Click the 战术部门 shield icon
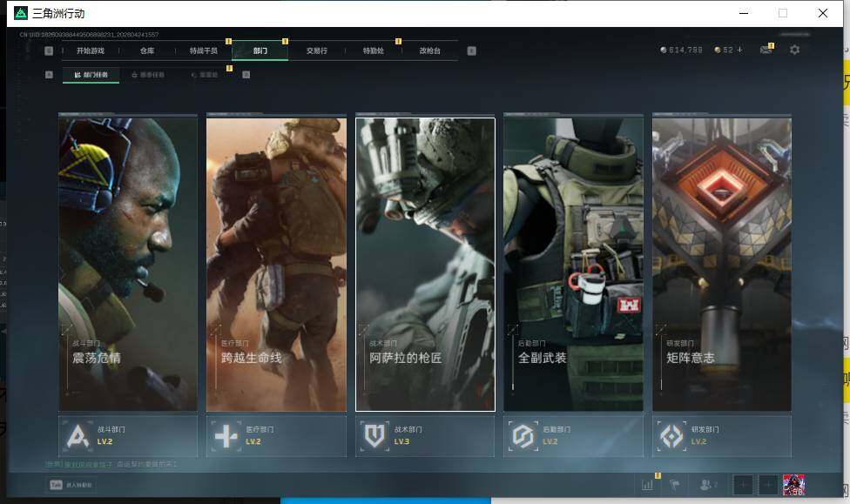Viewport: 850px width, 504px height. [x=374, y=436]
